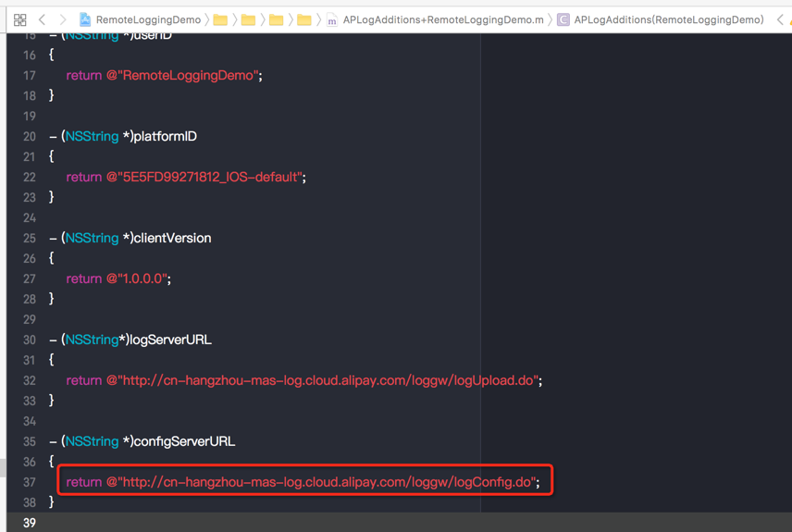This screenshot has width=792, height=532.
Task: Open APLogAdditions+RemoteLoggingDemo.m breadcrumb menu
Action: pyautogui.click(x=443, y=19)
